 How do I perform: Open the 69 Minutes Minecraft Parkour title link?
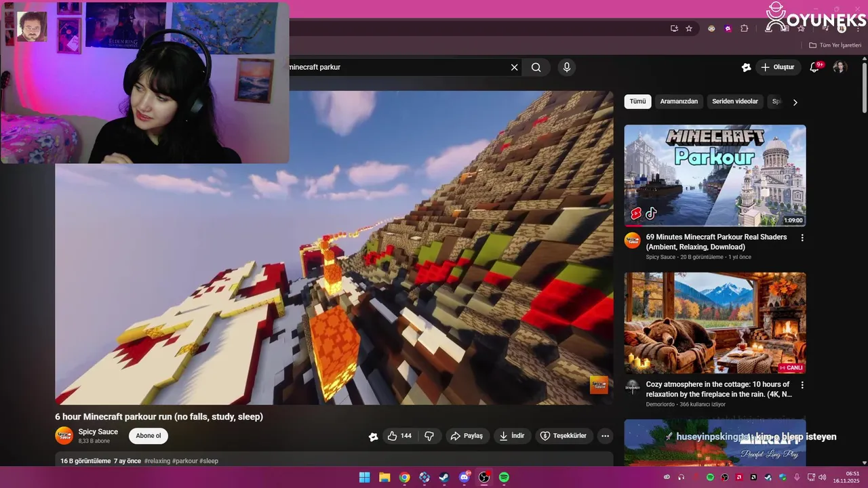coord(717,242)
